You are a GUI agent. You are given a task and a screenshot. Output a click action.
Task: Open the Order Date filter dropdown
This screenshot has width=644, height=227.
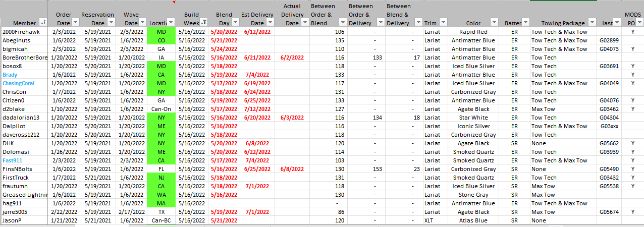coord(75,22)
